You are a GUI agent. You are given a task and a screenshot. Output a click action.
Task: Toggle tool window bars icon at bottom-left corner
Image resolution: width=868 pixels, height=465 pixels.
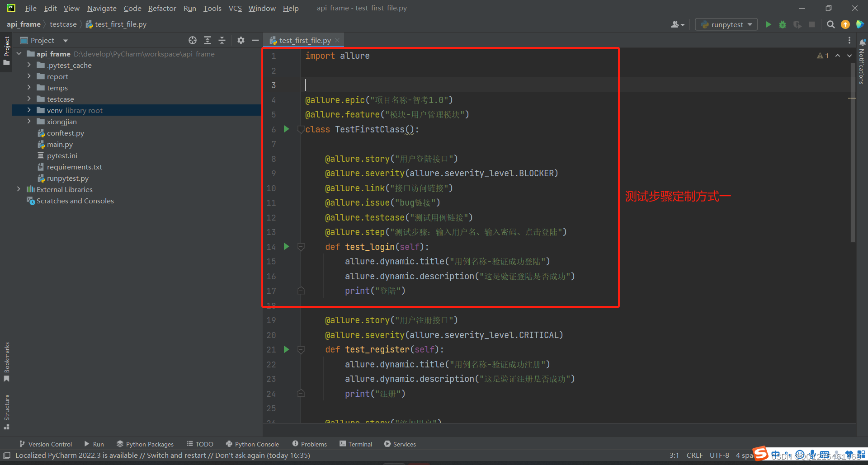coord(7,456)
